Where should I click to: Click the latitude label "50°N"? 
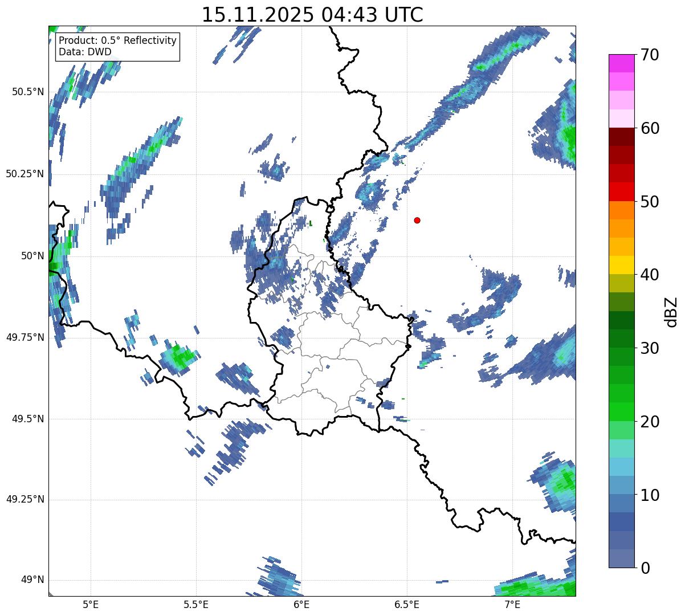coord(32,256)
